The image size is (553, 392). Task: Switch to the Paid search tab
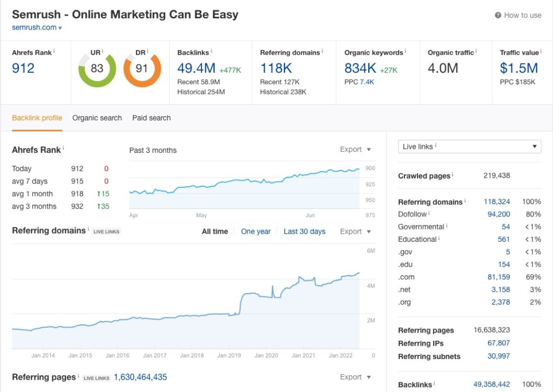click(151, 118)
